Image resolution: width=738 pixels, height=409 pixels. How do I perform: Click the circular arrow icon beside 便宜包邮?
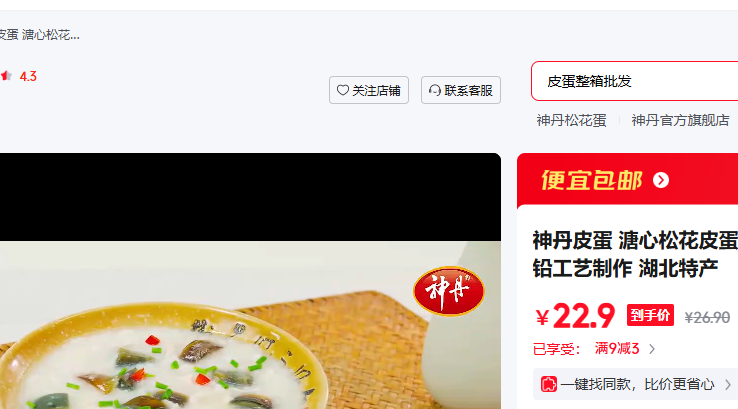661,180
